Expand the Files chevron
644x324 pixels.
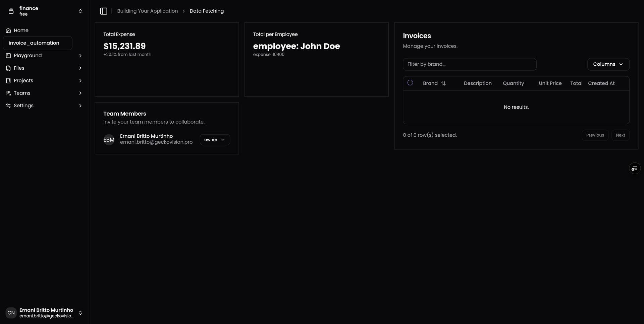click(80, 68)
